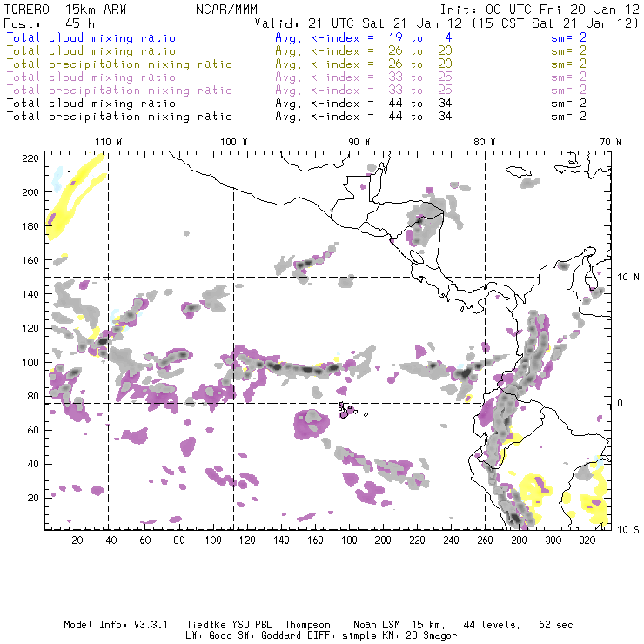The width and height of the screenshot is (644, 644).
Task: Click "200" on the horizontal axis
Action: [383, 540]
